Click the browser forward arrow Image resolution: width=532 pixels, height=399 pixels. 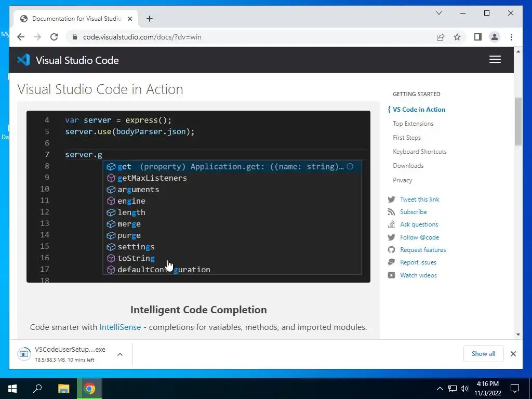click(37, 37)
